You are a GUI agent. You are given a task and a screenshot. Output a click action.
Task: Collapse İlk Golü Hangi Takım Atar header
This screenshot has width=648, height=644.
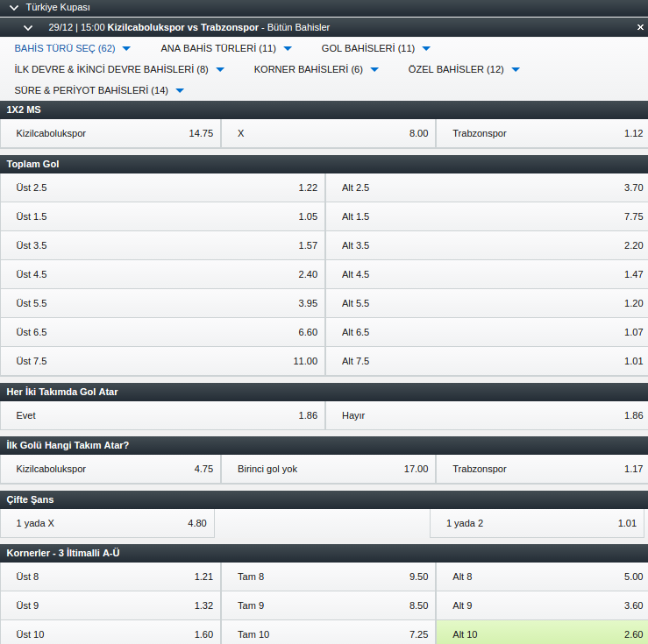tap(324, 445)
